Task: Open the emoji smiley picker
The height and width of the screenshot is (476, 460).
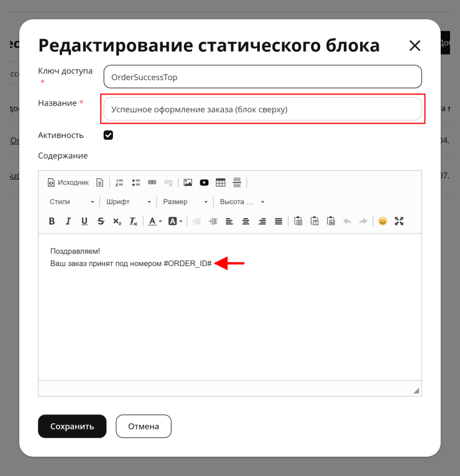Action: [383, 221]
